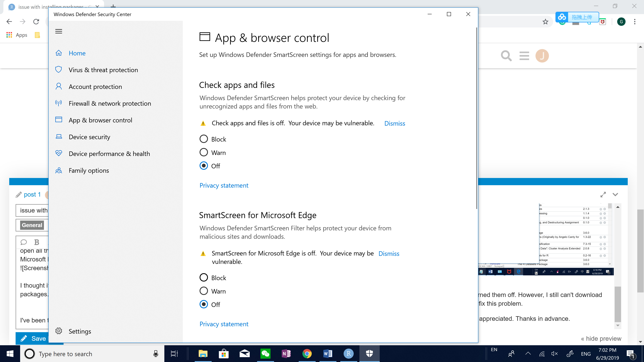The width and height of the screenshot is (644, 362).
Task: Click the Family options people icon
Action: [59, 170]
